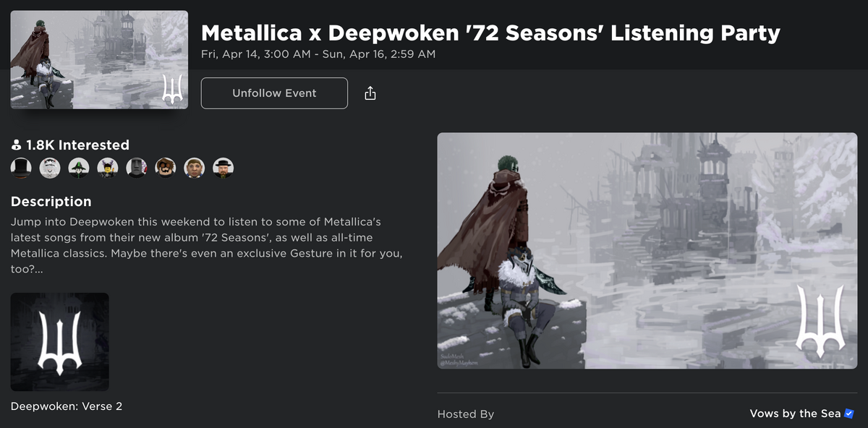Select the witch-hat avatar
The image size is (868, 428).
click(79, 167)
